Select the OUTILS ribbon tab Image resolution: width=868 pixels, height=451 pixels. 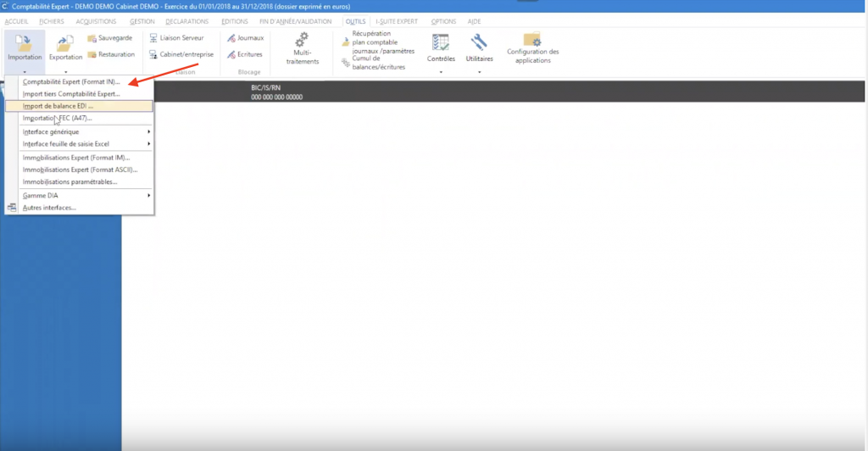(x=355, y=21)
